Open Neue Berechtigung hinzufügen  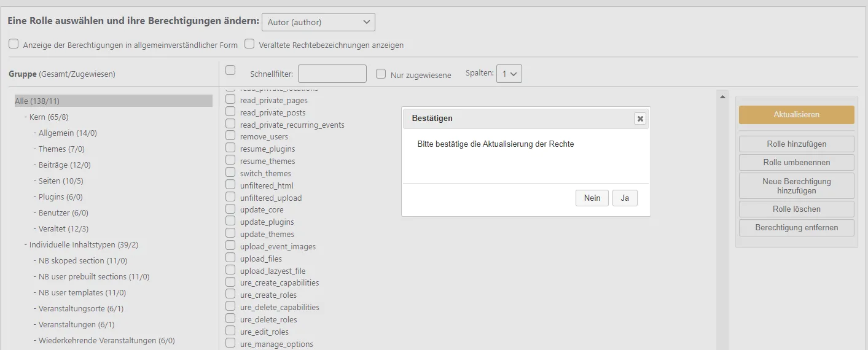[797, 185]
